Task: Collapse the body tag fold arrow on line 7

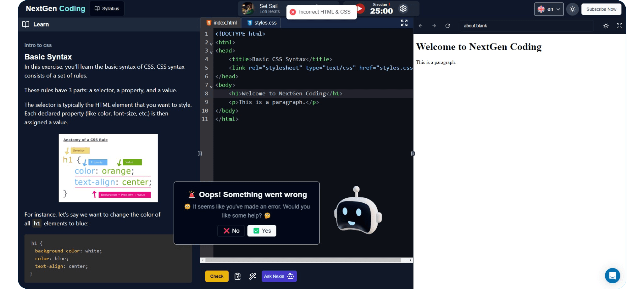Action: point(211,87)
